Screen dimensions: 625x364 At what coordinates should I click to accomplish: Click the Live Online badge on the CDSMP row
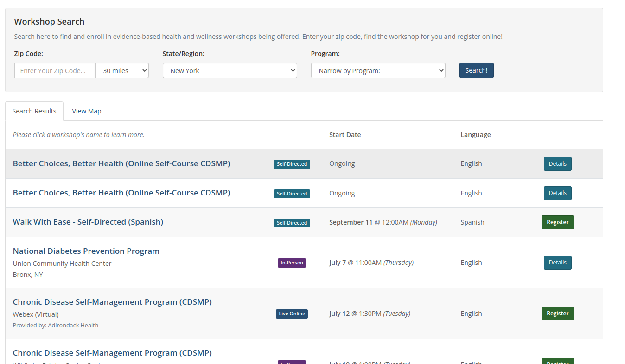point(292,314)
